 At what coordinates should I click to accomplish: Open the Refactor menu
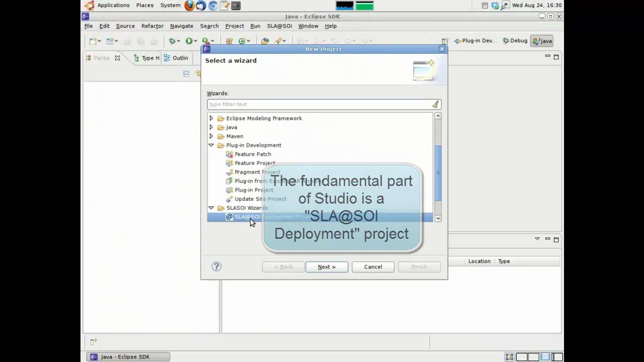152,26
